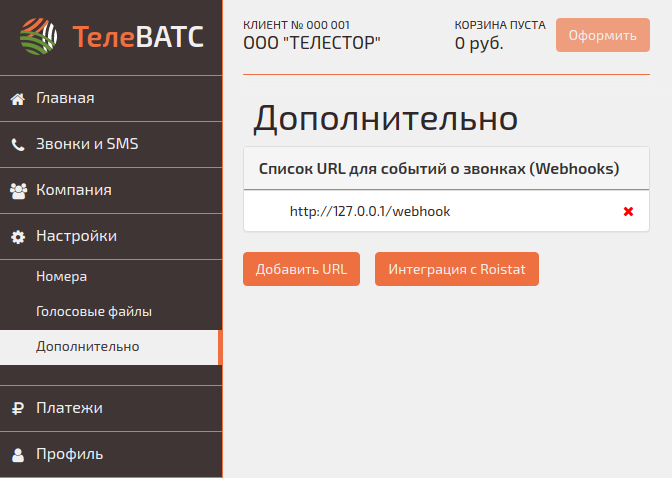Click the user silhouette icon for Профиль
Screen dimensions: 672x478
(x=17, y=454)
